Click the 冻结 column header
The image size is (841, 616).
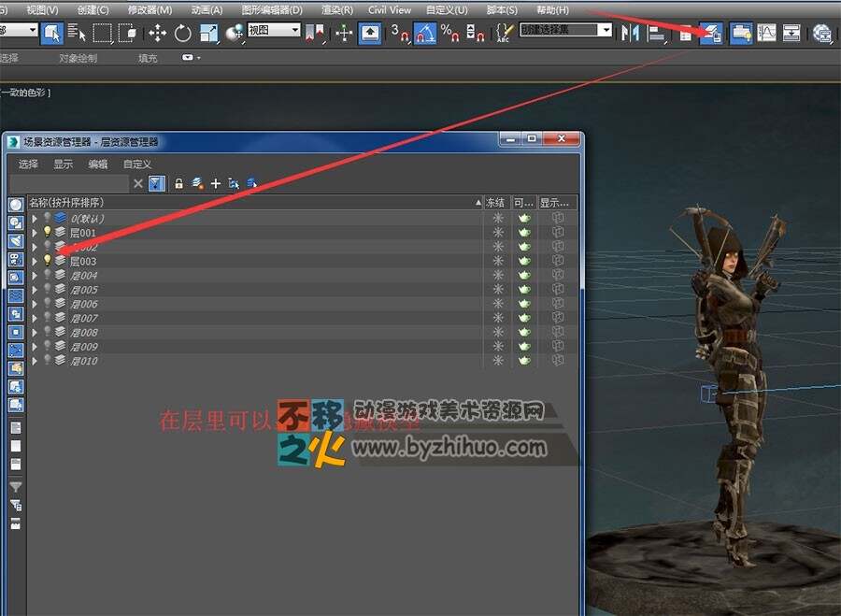(x=497, y=202)
